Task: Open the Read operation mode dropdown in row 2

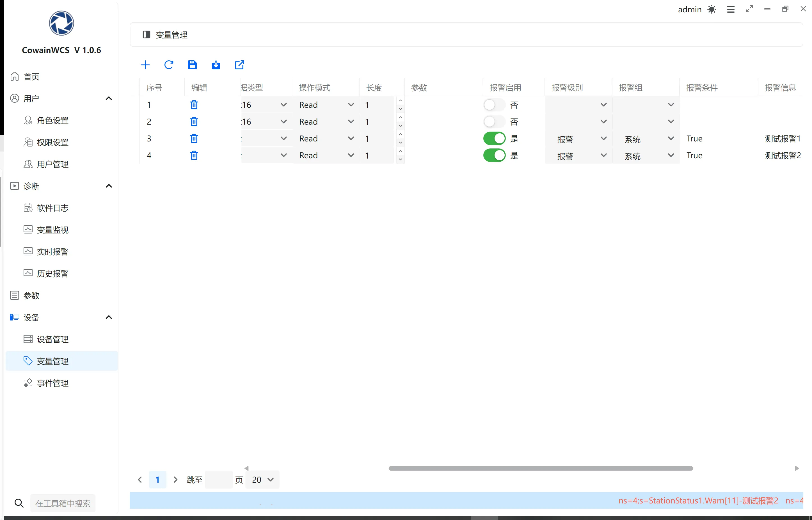Action: coord(326,122)
